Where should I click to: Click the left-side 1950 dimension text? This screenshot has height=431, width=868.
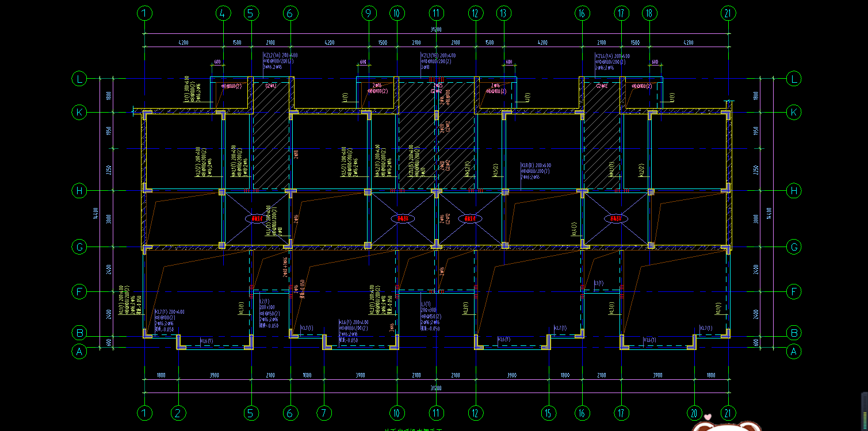click(109, 131)
